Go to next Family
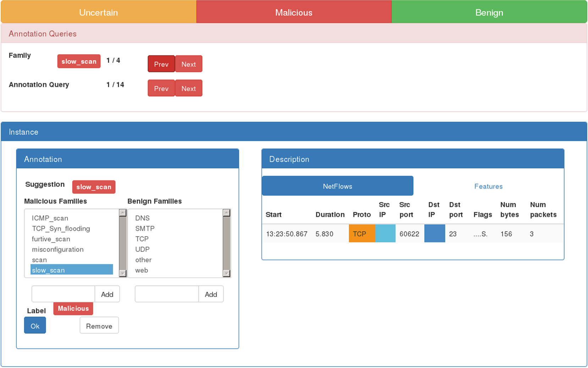This screenshot has width=588, height=368. pyautogui.click(x=188, y=64)
